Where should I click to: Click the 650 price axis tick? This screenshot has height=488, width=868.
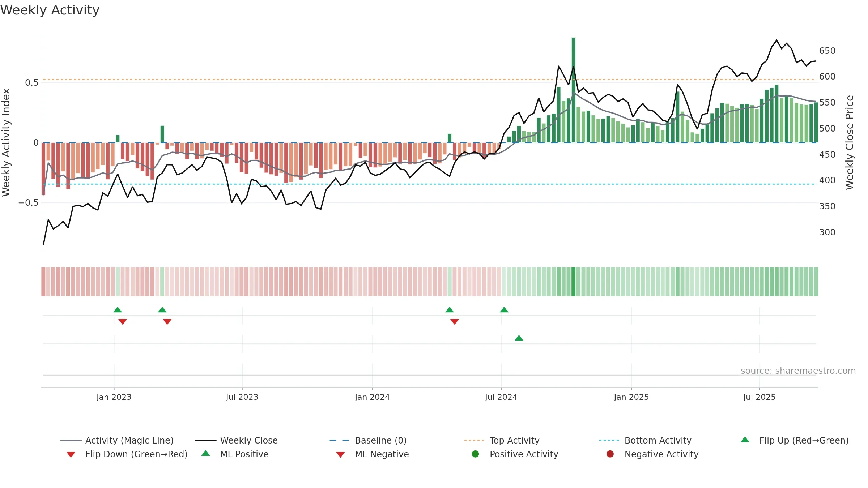pos(827,51)
